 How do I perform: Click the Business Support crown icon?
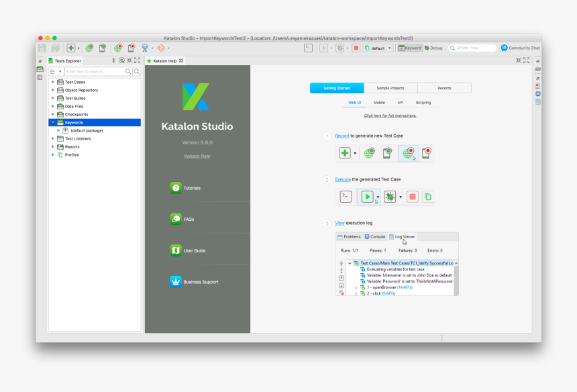pos(176,282)
